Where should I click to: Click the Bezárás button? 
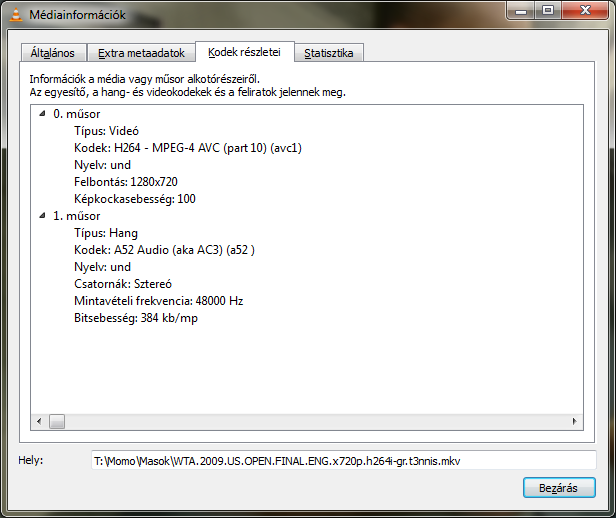[x=559, y=488]
